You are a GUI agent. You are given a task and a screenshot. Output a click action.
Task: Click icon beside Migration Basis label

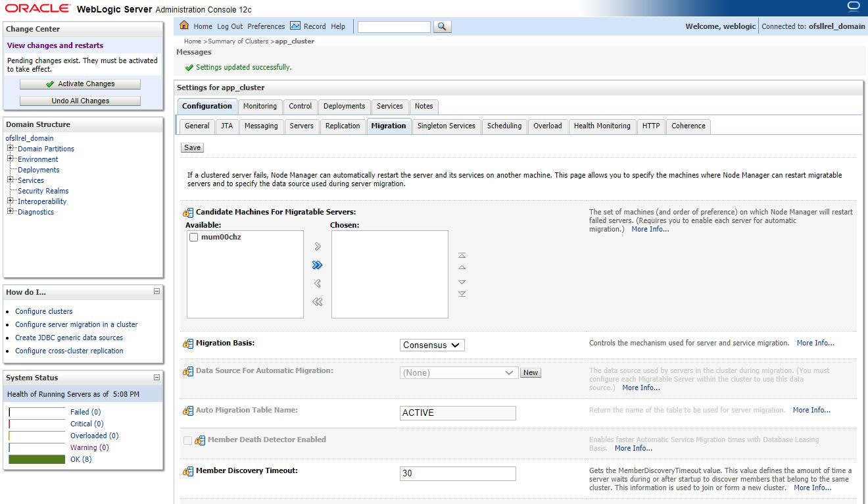click(188, 343)
